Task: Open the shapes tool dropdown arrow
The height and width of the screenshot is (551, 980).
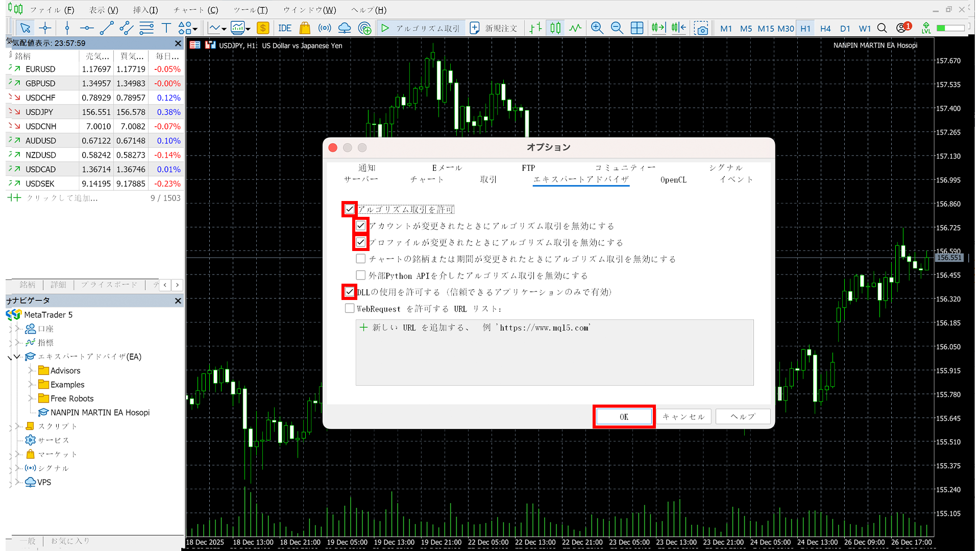Action: [195, 29]
